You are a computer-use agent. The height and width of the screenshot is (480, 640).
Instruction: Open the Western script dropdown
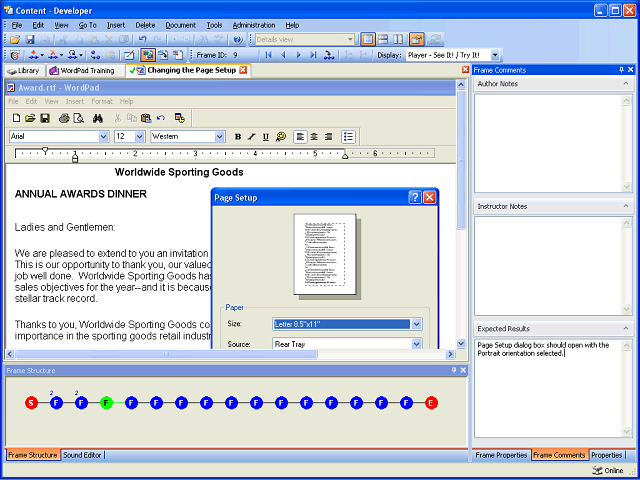click(x=220, y=137)
